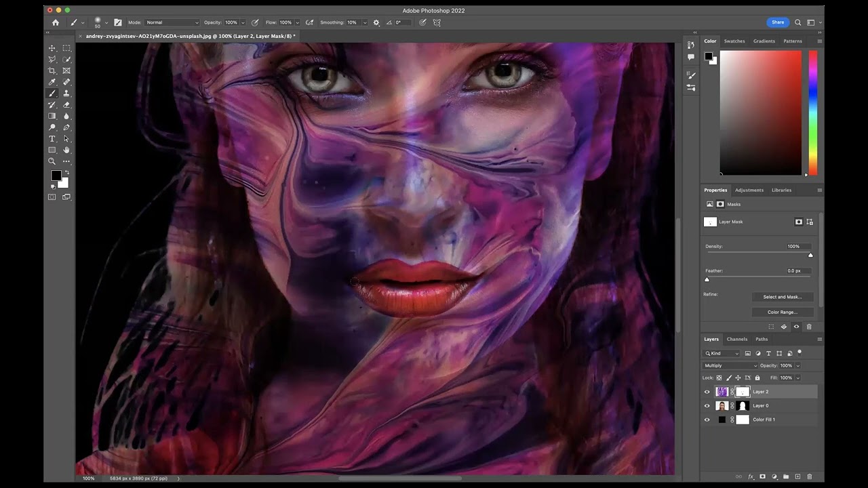Select the Rectangle shape tool
868x488 pixels.
point(52,150)
